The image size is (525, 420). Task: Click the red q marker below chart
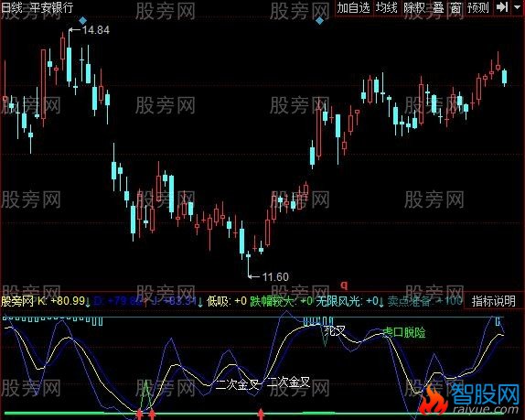pos(344,285)
